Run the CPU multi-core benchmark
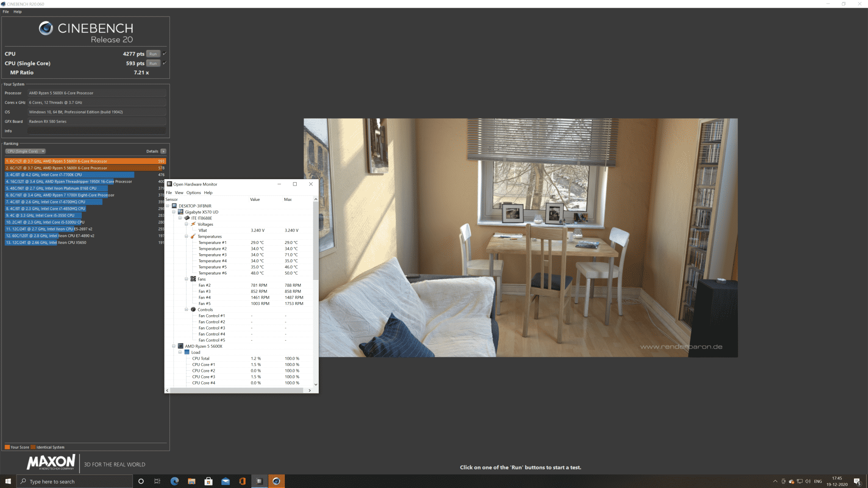The width and height of the screenshot is (868, 488). 153,54
